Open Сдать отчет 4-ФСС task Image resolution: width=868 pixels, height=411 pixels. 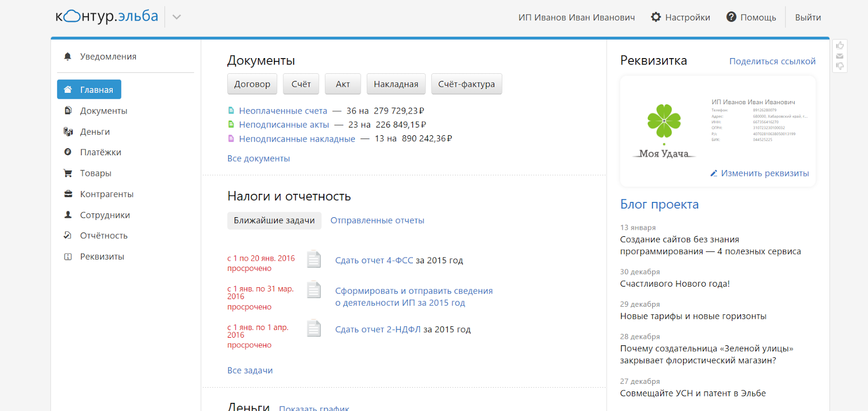374,261
